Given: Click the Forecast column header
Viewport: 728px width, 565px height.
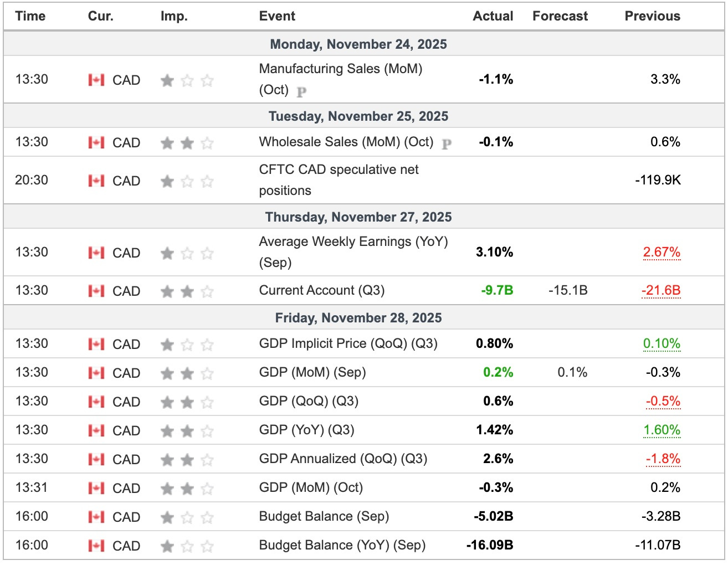Looking at the screenshot, I should coord(560,16).
